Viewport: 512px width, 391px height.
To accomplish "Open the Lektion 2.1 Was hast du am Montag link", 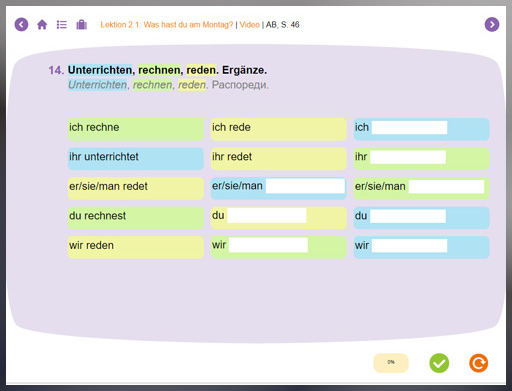I will pyautogui.click(x=167, y=25).
